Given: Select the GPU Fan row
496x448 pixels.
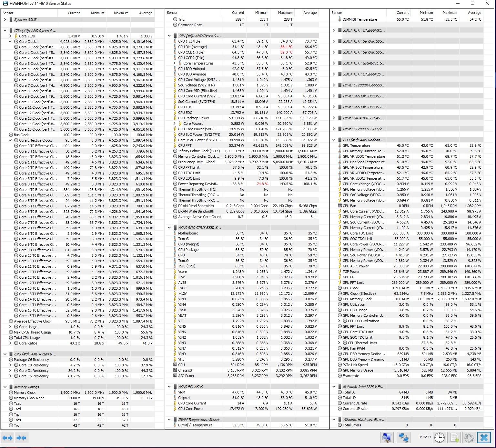Looking at the screenshot, I should pyautogui.click(x=407, y=206).
